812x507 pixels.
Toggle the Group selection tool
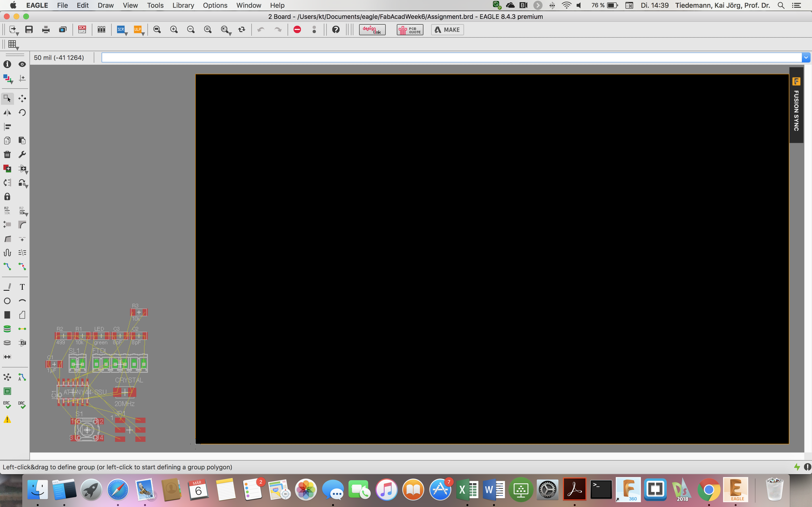click(x=7, y=98)
